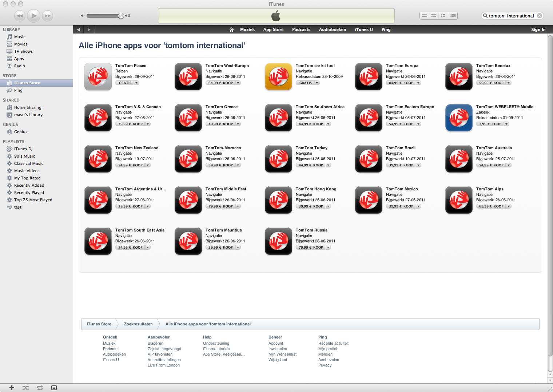The width and height of the screenshot is (553, 392).
Task: Expand options arrow for TomTom Greece
Action: (238, 124)
